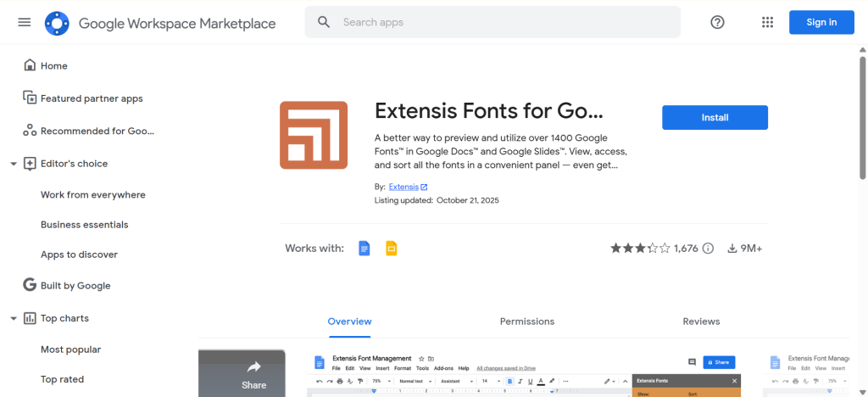Click the 9M+ downloads text
868x397 pixels.
pyautogui.click(x=751, y=248)
